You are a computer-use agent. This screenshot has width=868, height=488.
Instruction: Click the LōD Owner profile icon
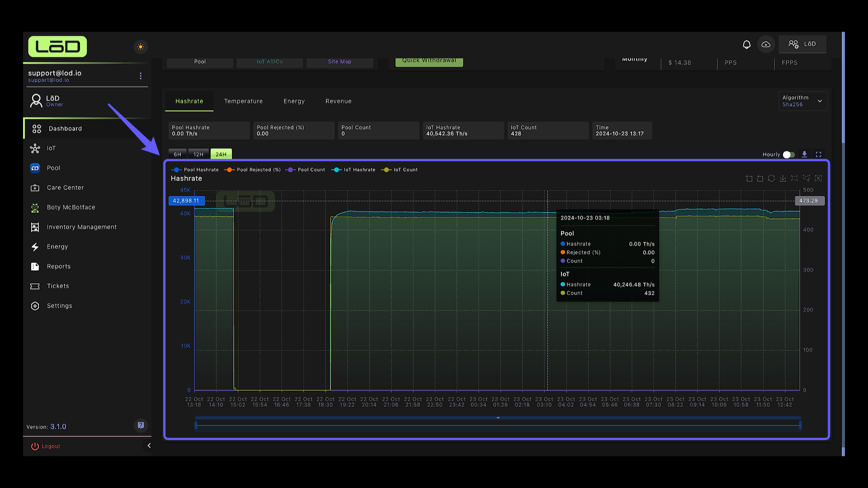click(36, 100)
